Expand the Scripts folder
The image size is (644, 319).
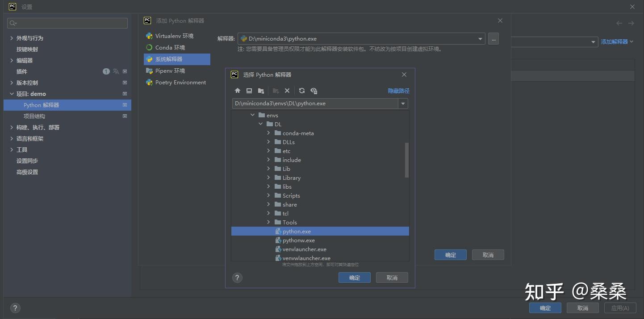[x=268, y=195]
